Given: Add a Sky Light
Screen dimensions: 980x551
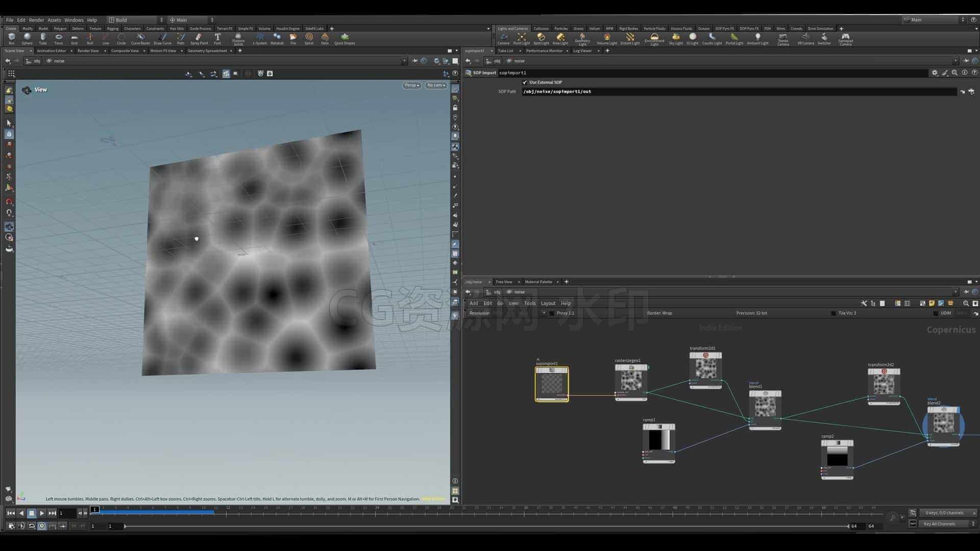Looking at the screenshot, I should point(676,39).
